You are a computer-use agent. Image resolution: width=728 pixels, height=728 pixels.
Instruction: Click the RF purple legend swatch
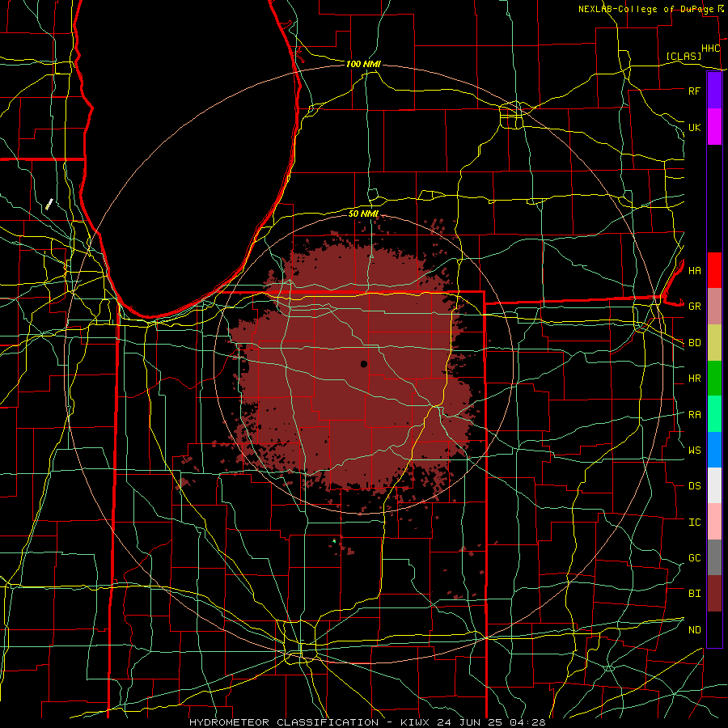(714, 91)
